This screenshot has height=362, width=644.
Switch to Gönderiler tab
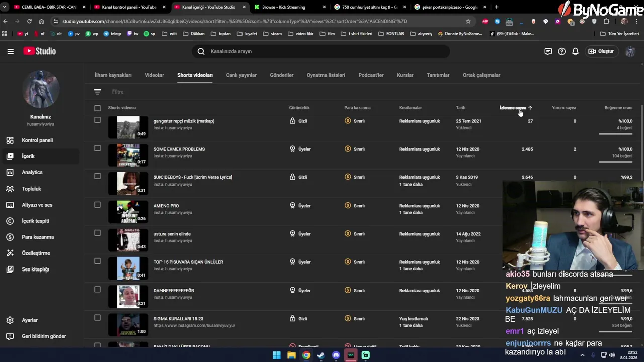pos(282,75)
